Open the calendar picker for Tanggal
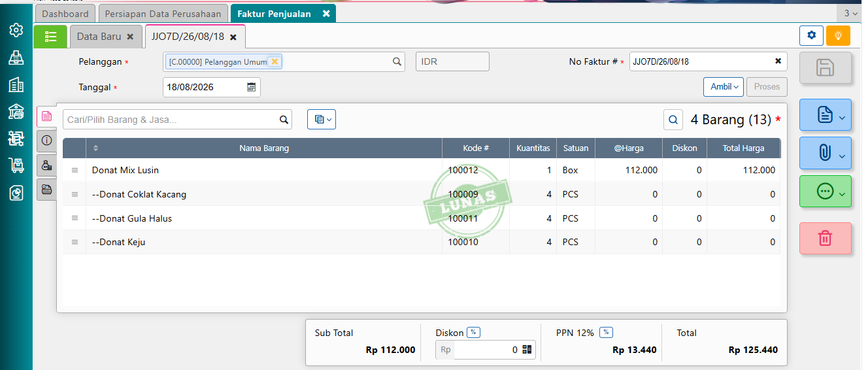 coord(252,87)
